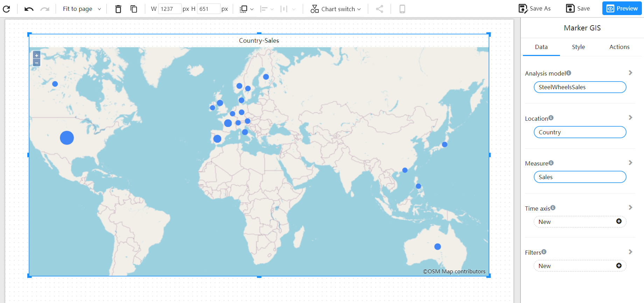Undo the last action
Viewport: 644px width, 303px height.
click(29, 9)
